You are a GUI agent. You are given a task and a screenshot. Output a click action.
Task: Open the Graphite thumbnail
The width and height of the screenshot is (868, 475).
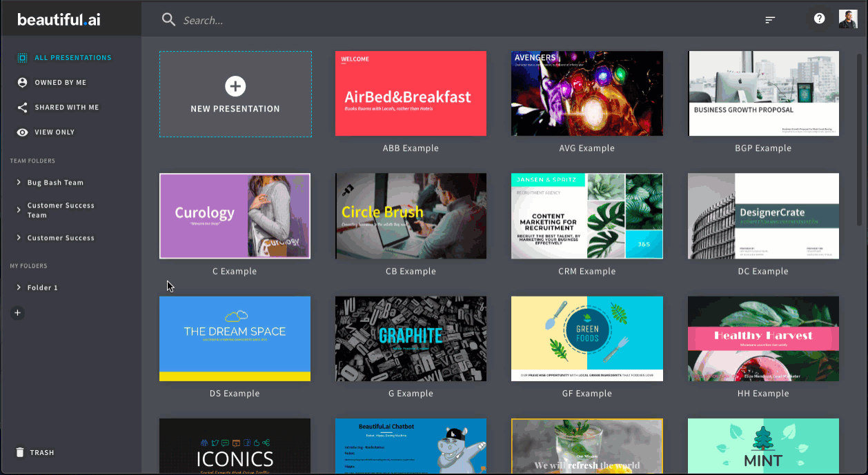(411, 338)
